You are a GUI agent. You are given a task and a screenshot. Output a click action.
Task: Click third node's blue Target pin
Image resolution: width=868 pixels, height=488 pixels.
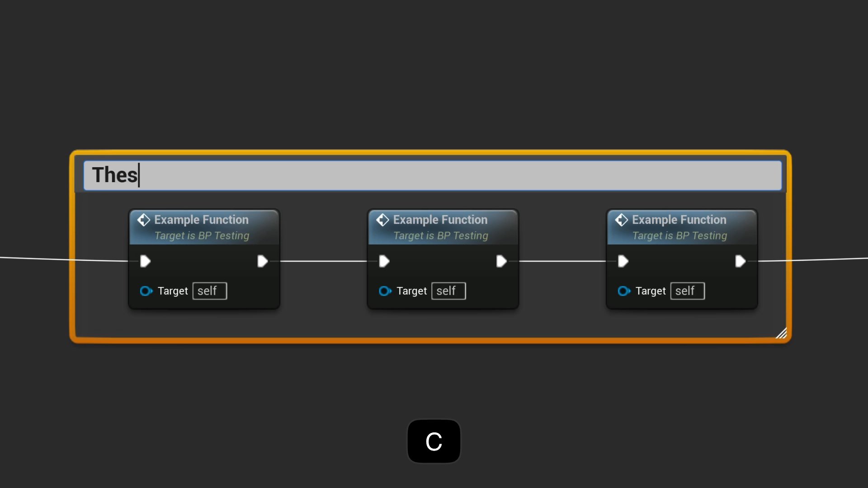[x=624, y=291]
